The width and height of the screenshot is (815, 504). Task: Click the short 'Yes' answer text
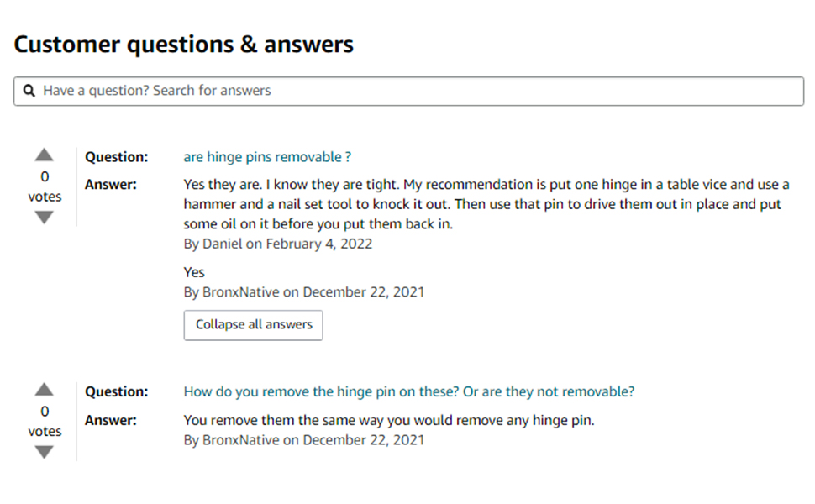[x=194, y=272]
